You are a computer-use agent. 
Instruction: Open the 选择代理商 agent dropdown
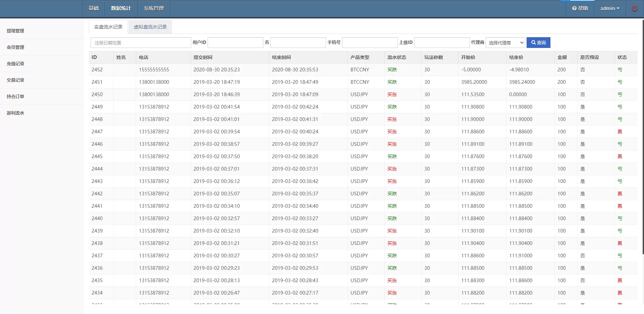505,43
